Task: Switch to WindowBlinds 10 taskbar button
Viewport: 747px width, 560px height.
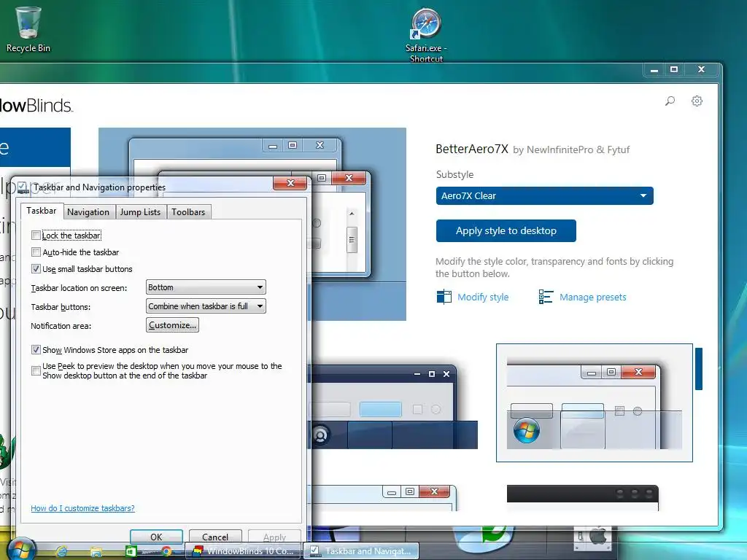Action: pos(243,551)
